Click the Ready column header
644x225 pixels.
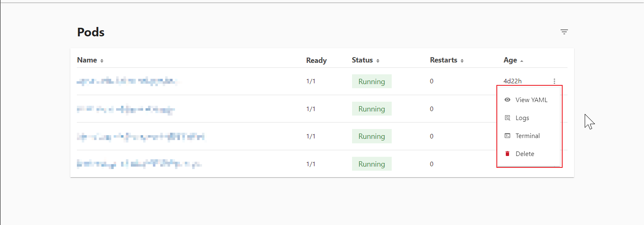[316, 60]
